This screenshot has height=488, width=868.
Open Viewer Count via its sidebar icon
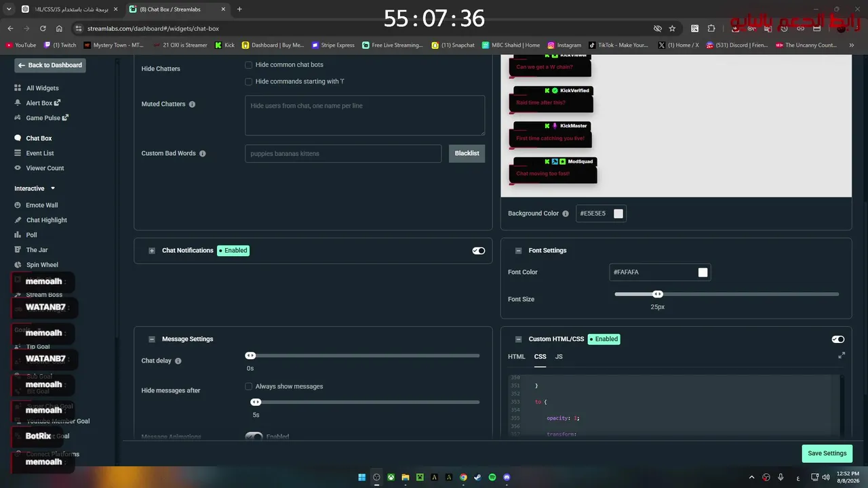click(18, 168)
